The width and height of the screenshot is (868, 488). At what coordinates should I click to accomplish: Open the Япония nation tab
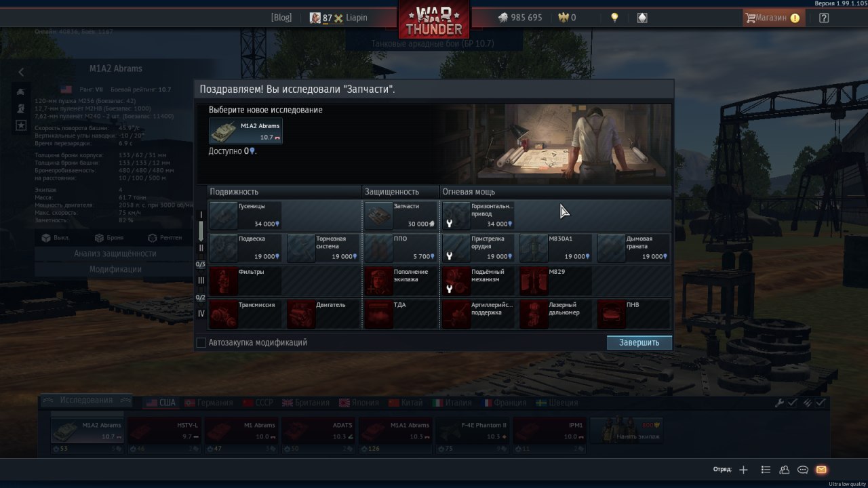[x=359, y=403]
